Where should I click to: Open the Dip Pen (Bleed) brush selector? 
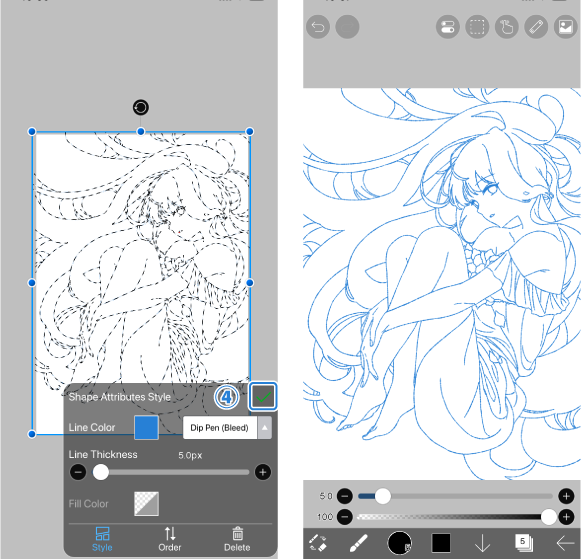pos(220,427)
